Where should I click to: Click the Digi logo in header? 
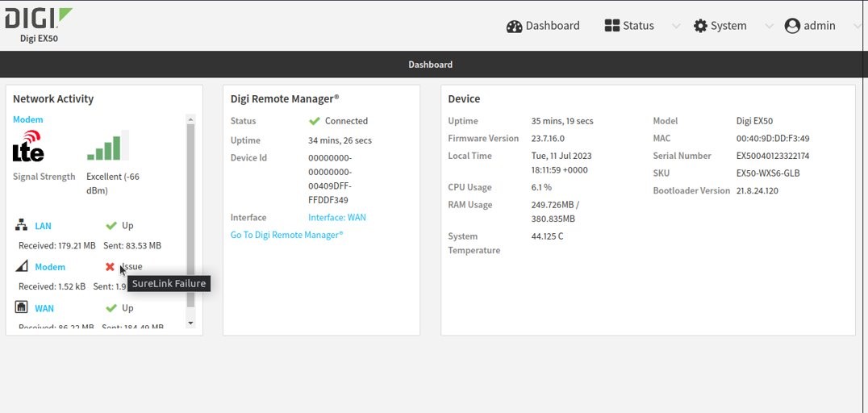tap(39, 19)
